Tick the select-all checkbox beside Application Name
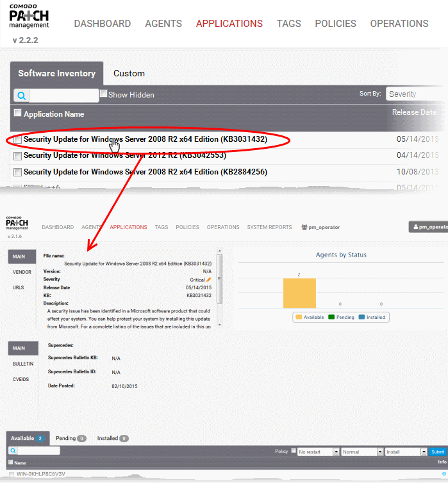Screen dimensions: 448x483 pyautogui.click(x=18, y=113)
